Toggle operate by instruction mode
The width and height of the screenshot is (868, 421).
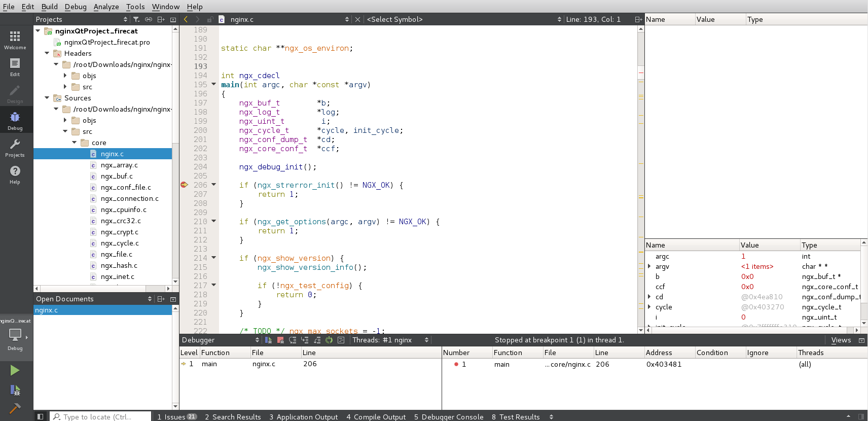[x=341, y=340]
